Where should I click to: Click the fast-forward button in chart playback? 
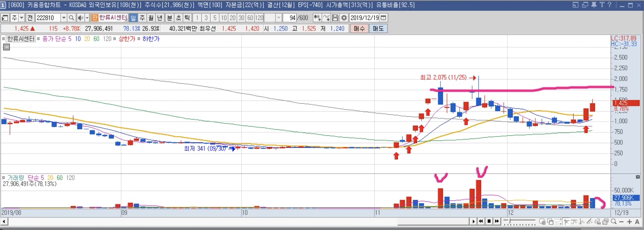point(497,221)
